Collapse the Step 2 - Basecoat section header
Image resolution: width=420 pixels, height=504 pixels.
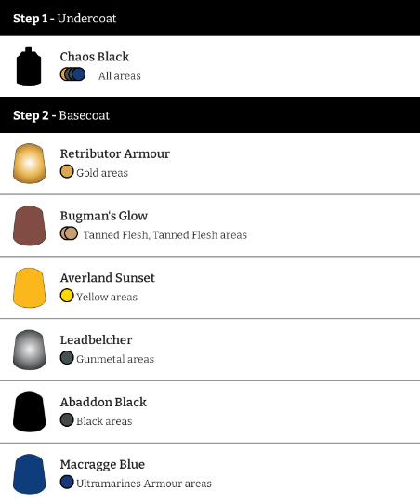(x=210, y=115)
